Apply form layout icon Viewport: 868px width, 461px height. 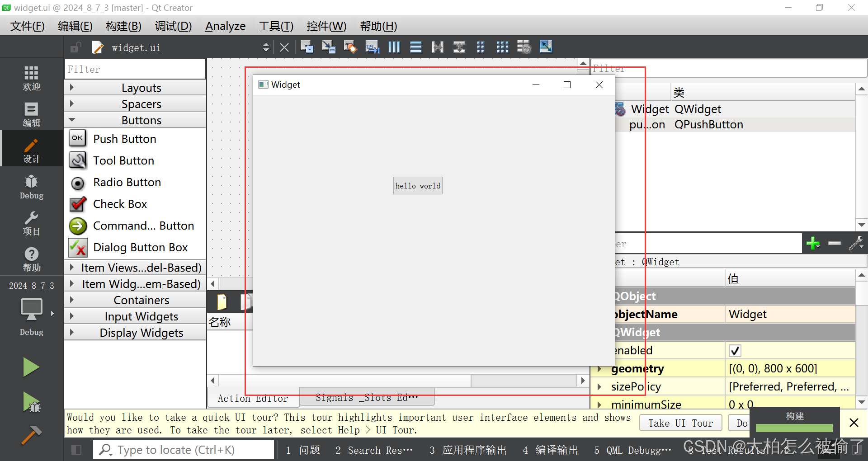481,47
